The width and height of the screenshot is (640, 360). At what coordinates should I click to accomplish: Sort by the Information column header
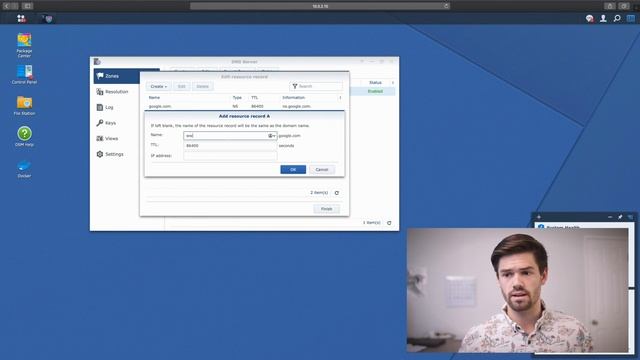pos(294,98)
